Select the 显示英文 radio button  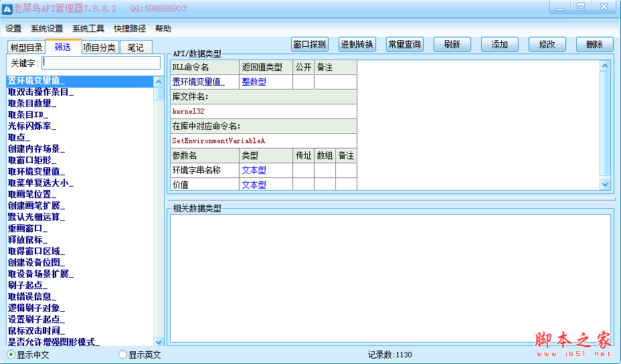(122, 355)
